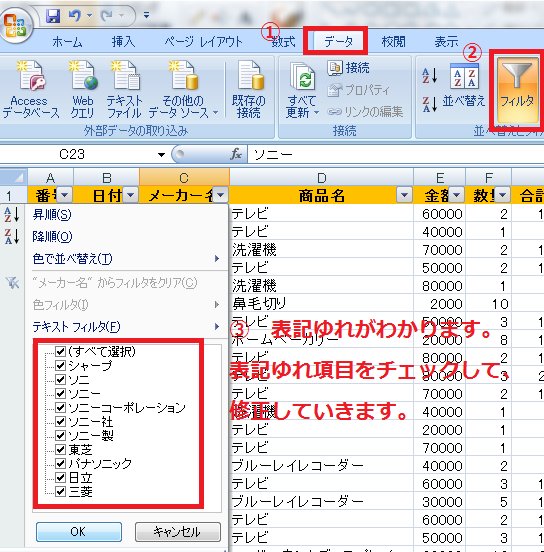Select the first ブルーレイレコーダー cell
544x552 pixels.
(321, 465)
